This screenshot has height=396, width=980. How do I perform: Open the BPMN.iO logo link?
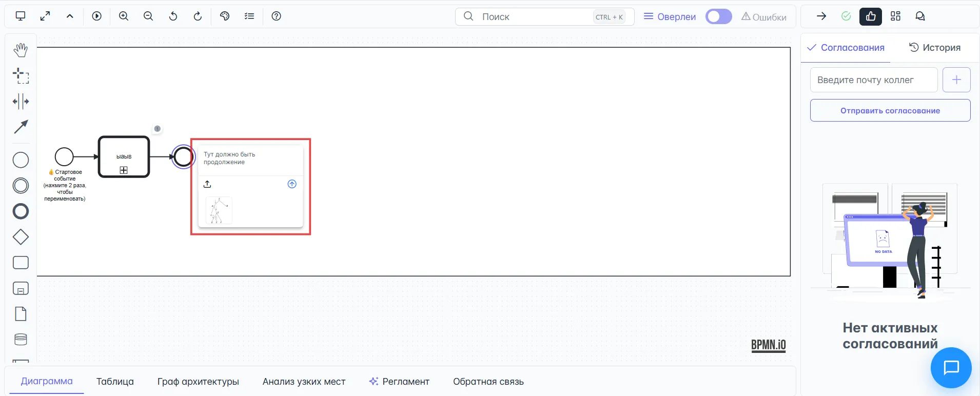coord(768,345)
